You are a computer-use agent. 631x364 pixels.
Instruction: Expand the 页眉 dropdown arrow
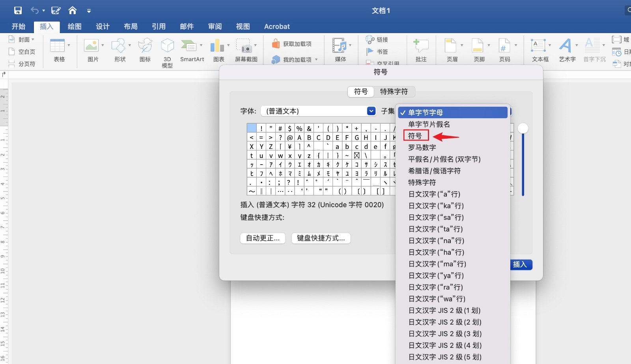click(x=462, y=45)
